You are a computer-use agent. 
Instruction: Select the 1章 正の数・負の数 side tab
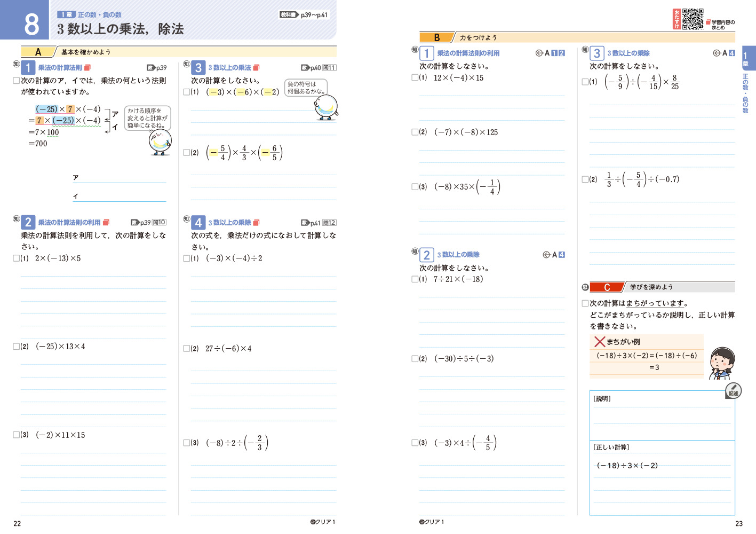748,80
